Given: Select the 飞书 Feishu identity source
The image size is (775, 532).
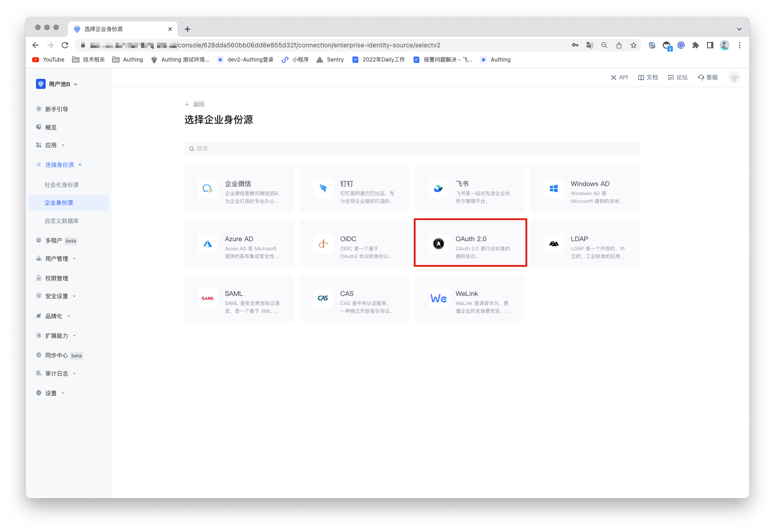Looking at the screenshot, I should coord(469,188).
